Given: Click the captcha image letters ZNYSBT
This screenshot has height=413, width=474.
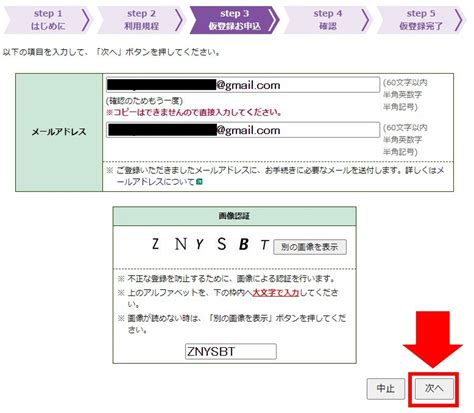Looking at the screenshot, I should 210,244.
